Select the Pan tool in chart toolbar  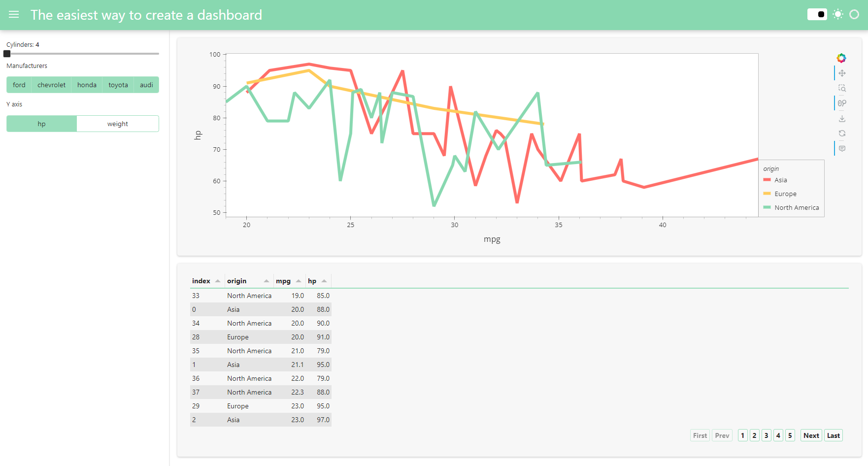click(842, 73)
